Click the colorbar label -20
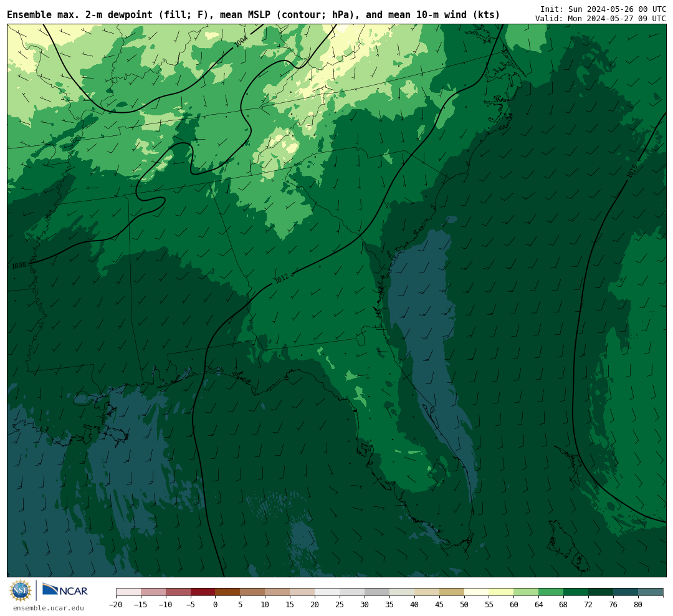The height and width of the screenshot is (616, 673). (116, 605)
